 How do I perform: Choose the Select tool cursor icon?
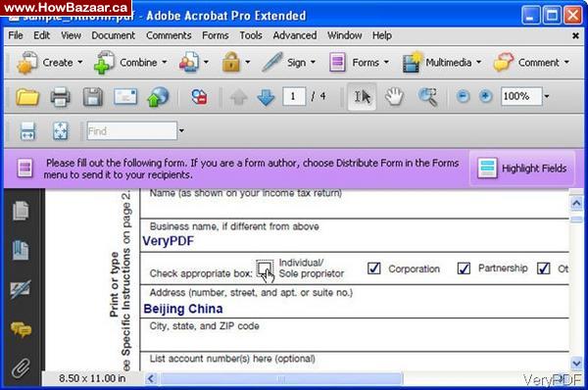[363, 97]
